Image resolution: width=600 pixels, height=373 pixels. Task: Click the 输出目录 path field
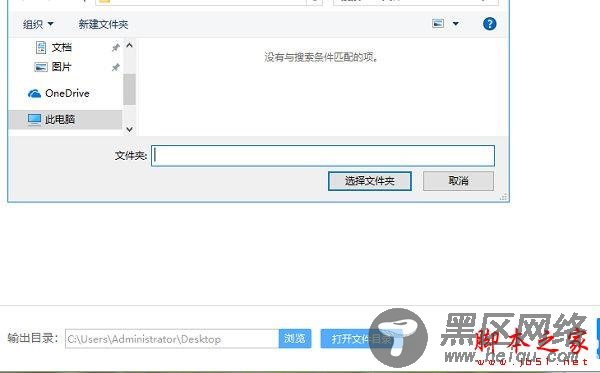point(172,339)
